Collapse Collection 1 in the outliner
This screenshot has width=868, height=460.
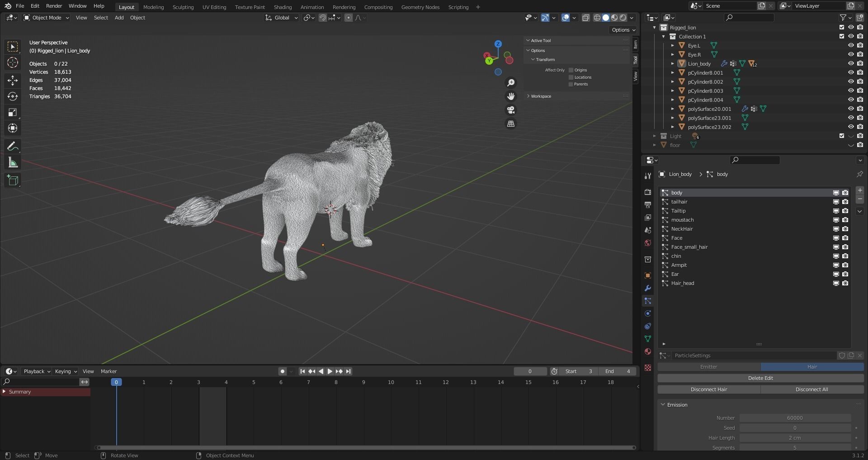tap(663, 36)
